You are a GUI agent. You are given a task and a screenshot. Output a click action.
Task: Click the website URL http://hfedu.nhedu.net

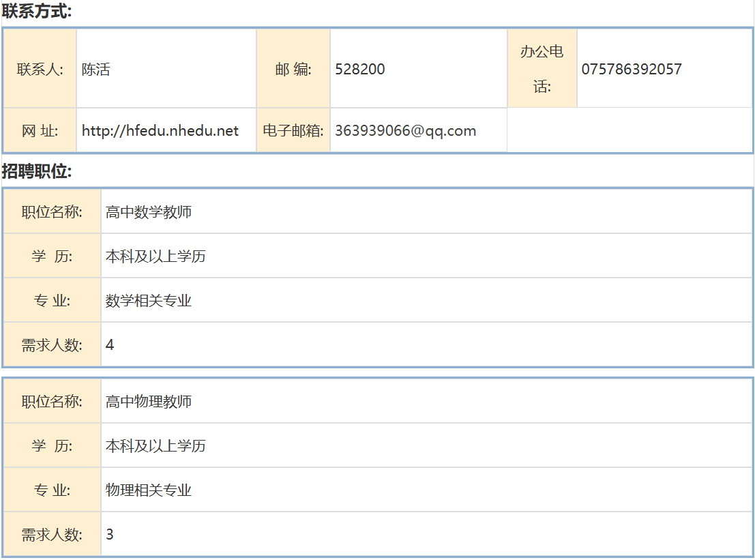point(160,131)
